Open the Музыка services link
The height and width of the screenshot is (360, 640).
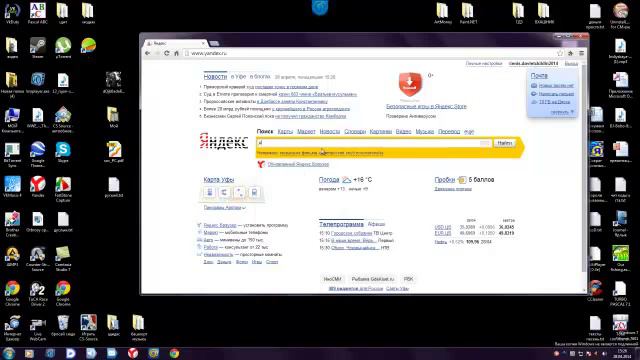pos(424,131)
